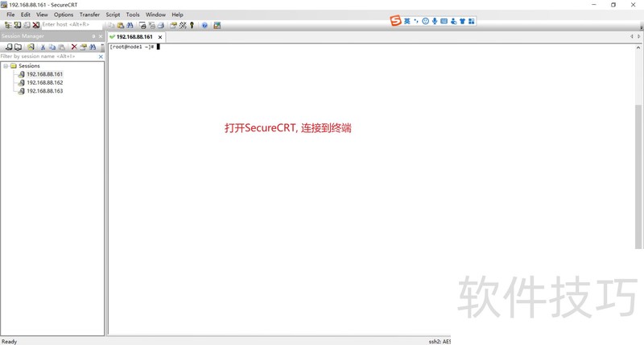
Task: Expand Session Manager toolbar overflow chevron
Action: (x=102, y=48)
